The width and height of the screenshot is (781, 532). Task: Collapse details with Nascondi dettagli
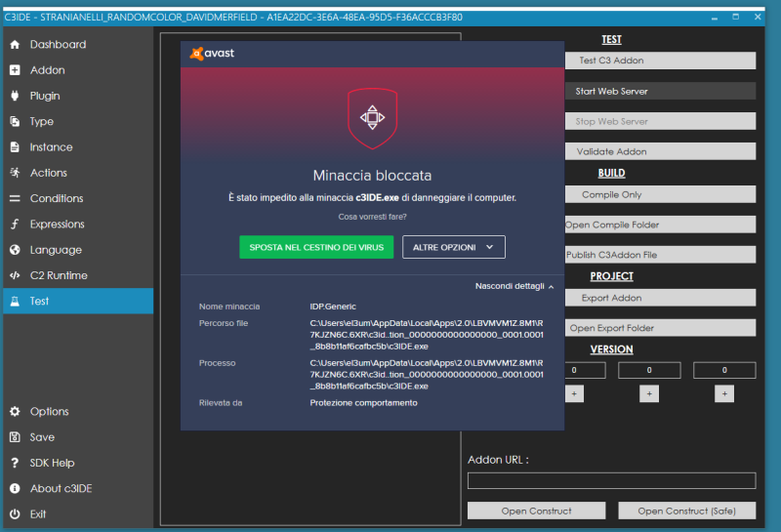pyautogui.click(x=514, y=286)
